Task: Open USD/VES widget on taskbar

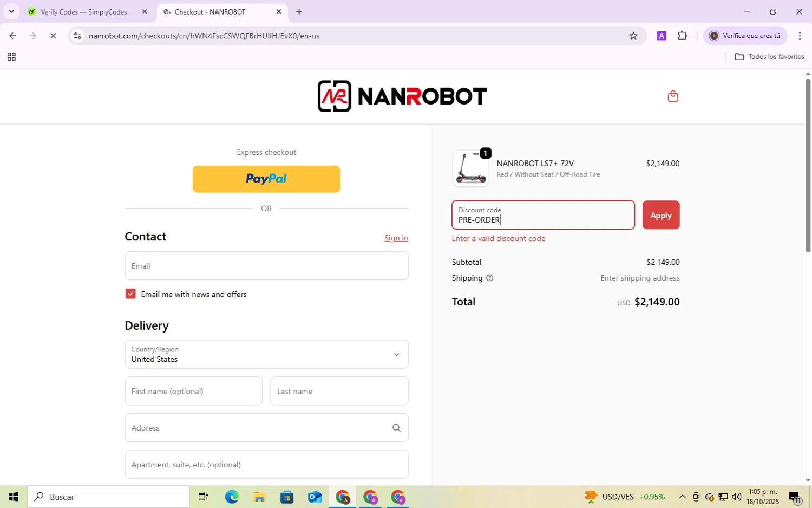Action: tap(625, 497)
